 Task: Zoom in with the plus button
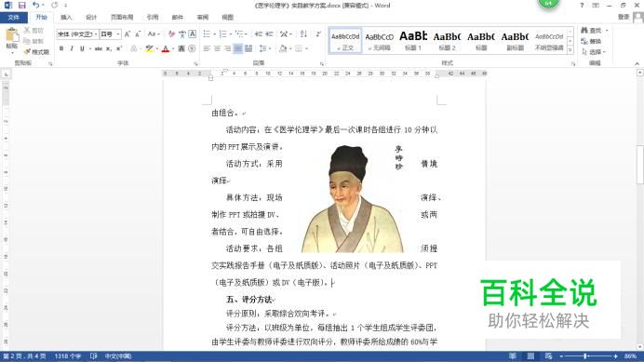tap(616, 356)
